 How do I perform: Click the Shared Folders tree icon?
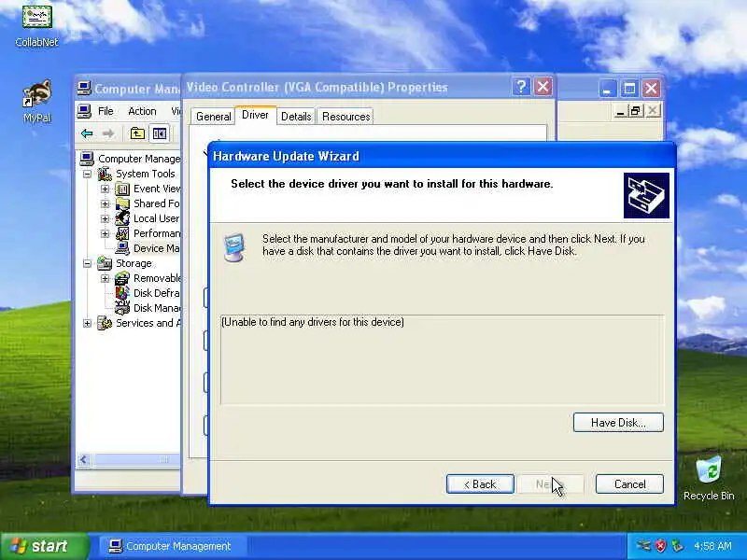pos(122,203)
